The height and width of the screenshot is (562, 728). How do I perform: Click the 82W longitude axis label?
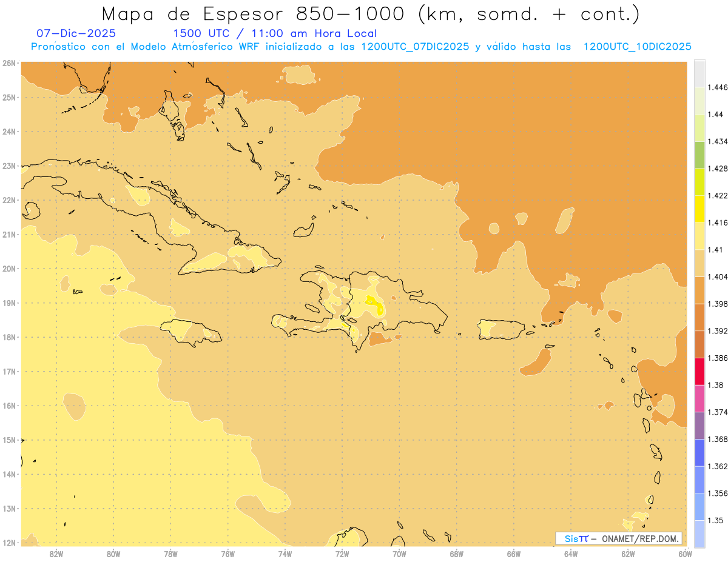point(56,554)
